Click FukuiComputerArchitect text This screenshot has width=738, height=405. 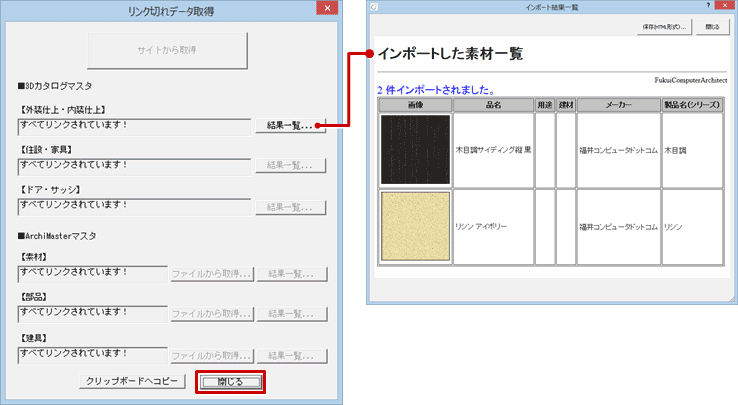[x=690, y=81]
